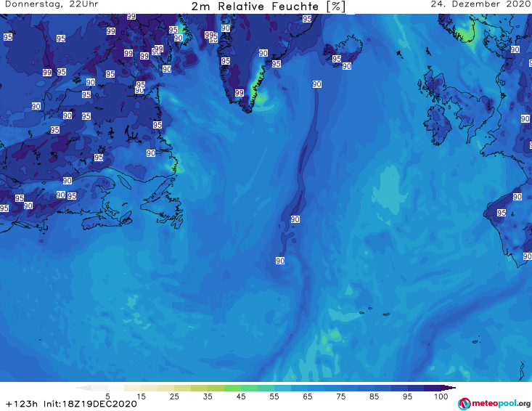This screenshot has width=532, height=411.
Task: Click the color scale value "35"
Action: [x=208, y=396]
